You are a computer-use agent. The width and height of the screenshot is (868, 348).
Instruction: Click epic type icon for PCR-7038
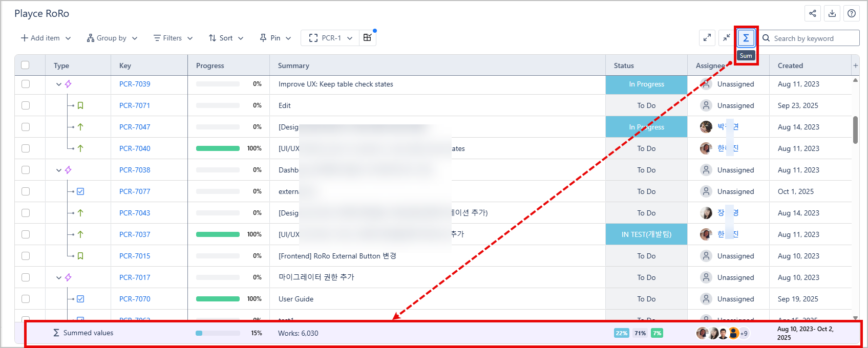coord(68,170)
